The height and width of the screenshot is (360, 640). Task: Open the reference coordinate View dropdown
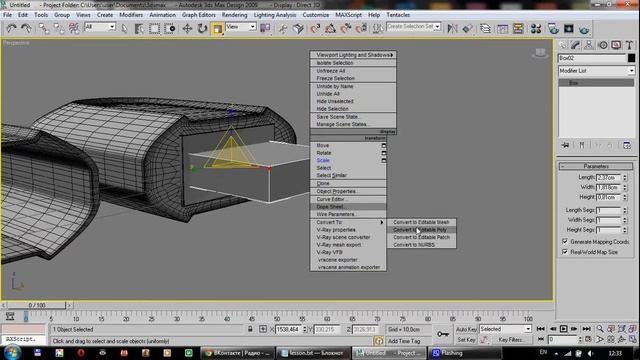[x=241, y=27]
